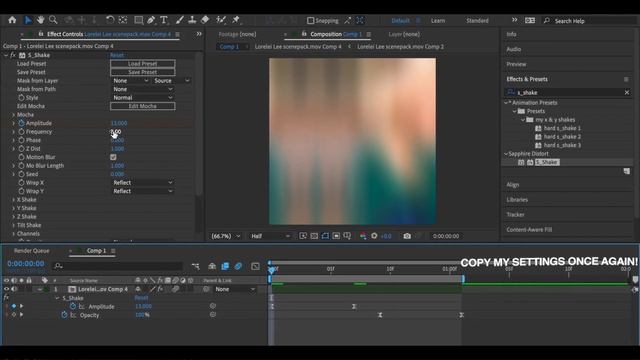Go to the next Opacity keyframe arrow
This screenshot has height=360, width=640.
(x=21, y=315)
